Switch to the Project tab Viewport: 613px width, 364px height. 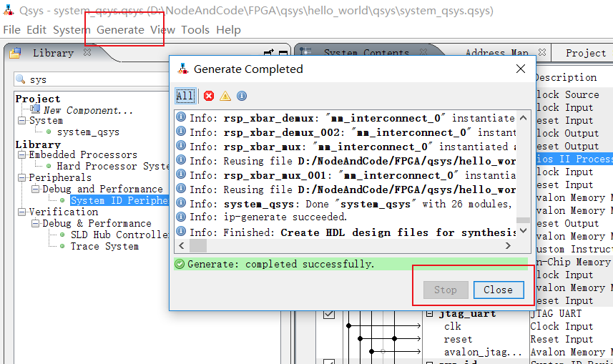586,53
